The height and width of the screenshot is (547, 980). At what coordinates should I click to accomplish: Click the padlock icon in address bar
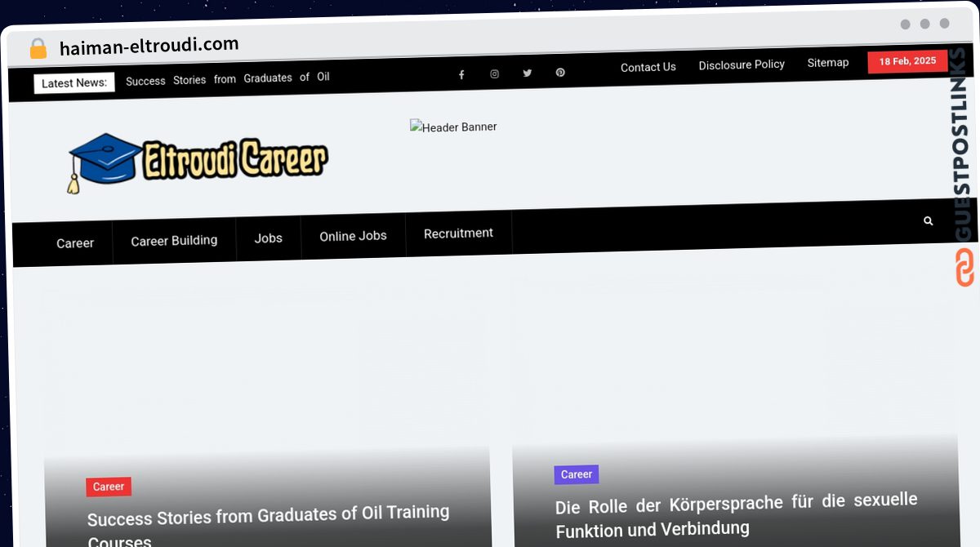(x=38, y=49)
